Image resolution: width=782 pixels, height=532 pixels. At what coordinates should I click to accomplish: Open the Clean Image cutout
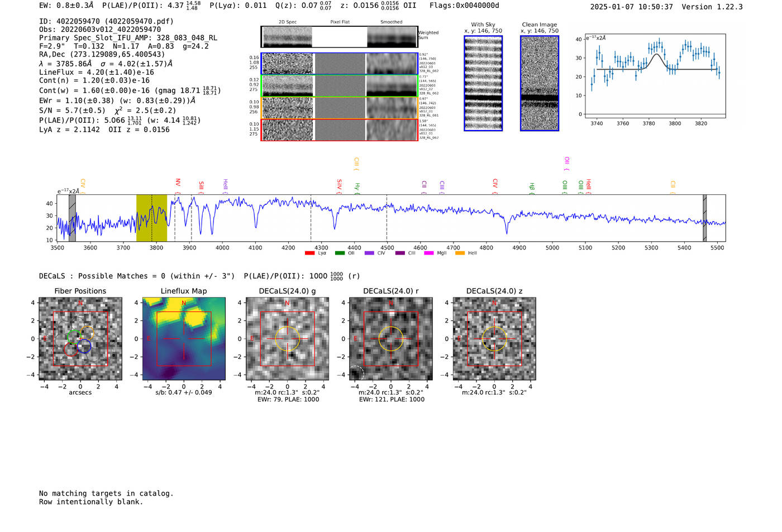coord(540,83)
